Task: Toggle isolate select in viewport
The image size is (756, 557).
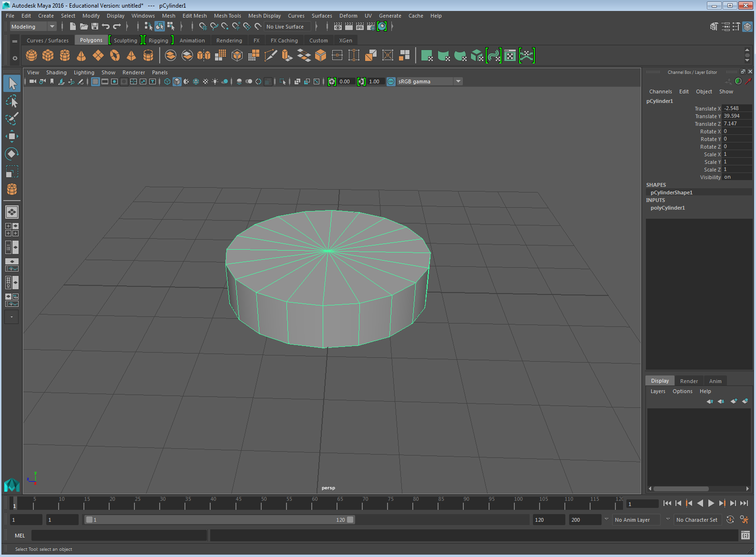Action: coord(283,81)
